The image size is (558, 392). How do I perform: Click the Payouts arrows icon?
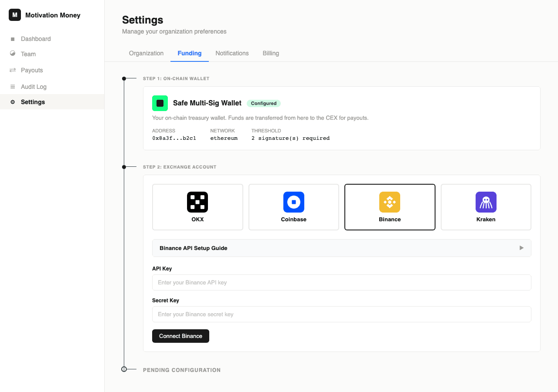13,70
